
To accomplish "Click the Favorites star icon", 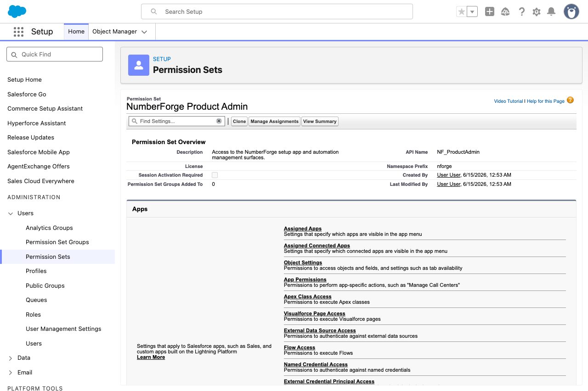I will (x=462, y=12).
